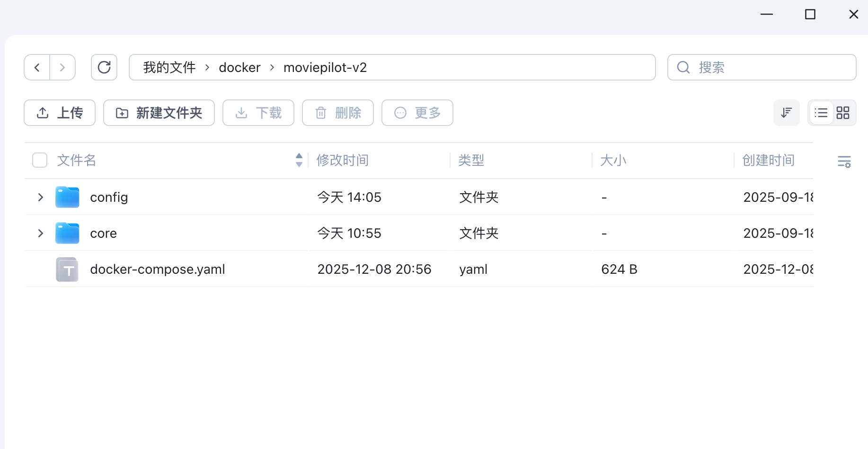Go back to the previous folder
The height and width of the screenshot is (449, 868).
point(37,67)
